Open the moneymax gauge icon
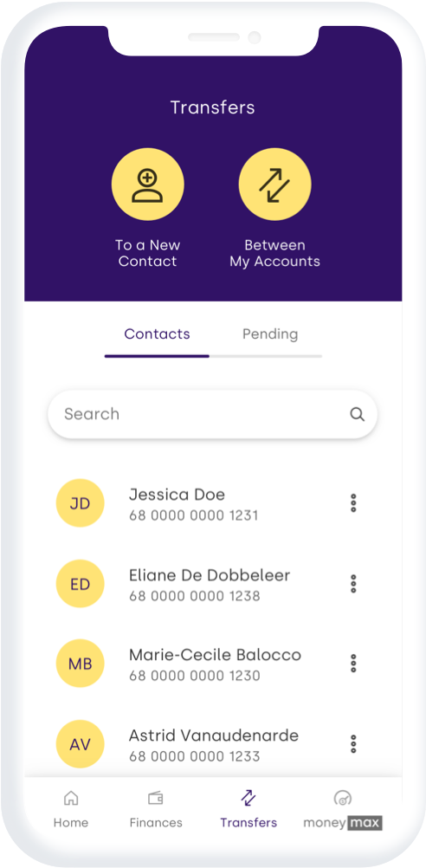Viewport: 426px width, 868px height. 343,798
